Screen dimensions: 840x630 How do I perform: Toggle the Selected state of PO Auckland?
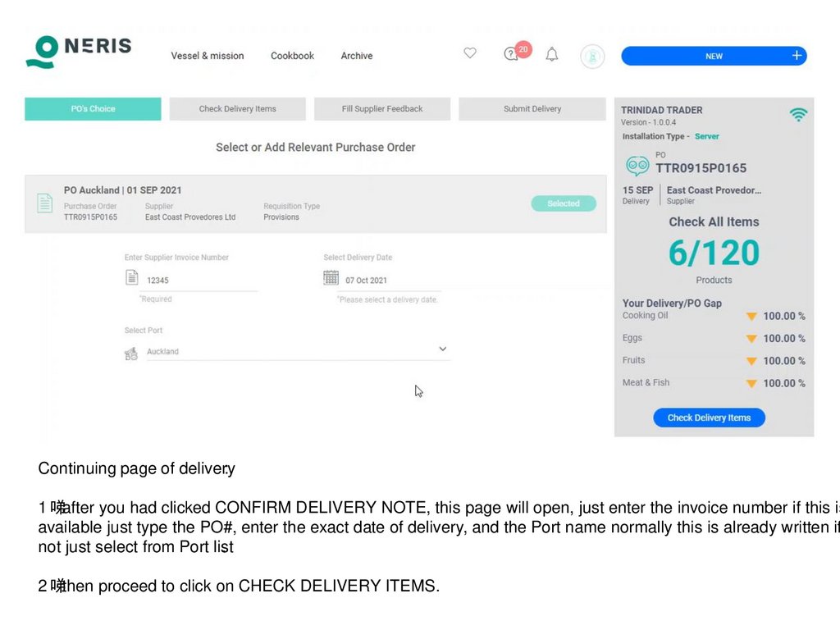pos(564,203)
